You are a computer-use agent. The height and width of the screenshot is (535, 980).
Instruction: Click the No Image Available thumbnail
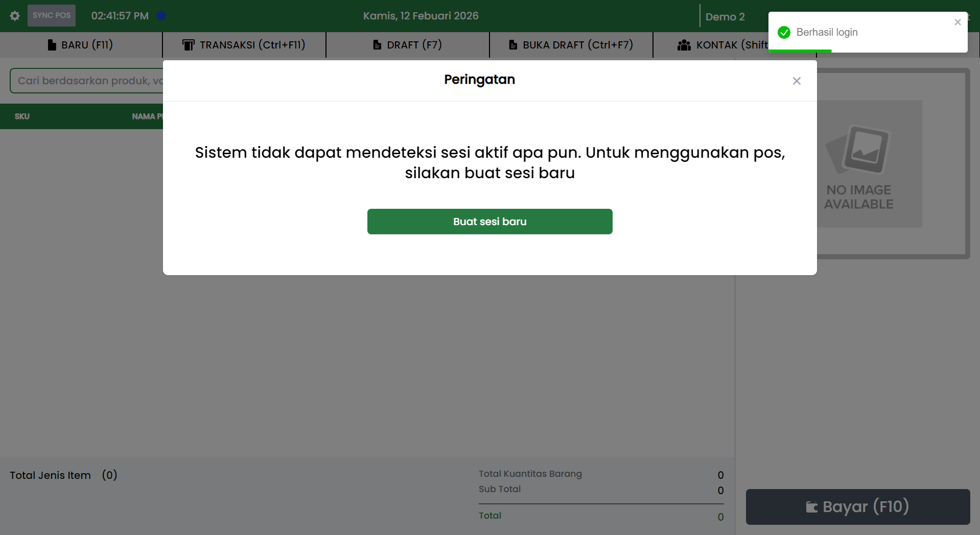click(869, 163)
